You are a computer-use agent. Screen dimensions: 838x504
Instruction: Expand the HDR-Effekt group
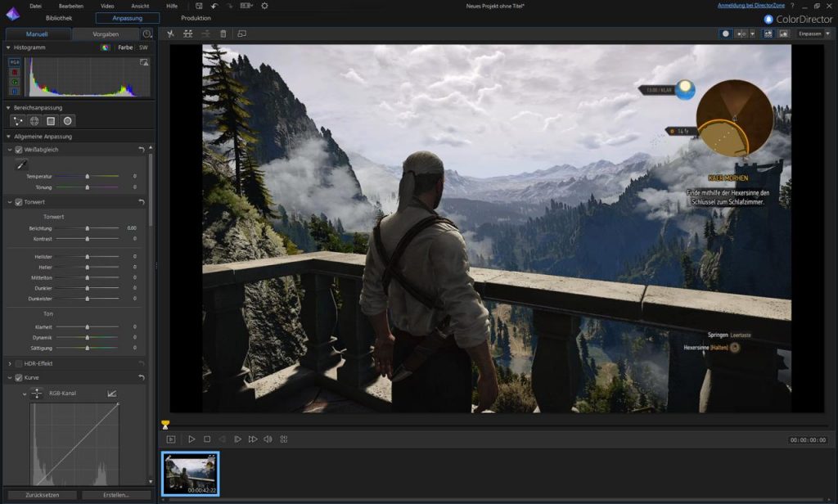pos(10,363)
